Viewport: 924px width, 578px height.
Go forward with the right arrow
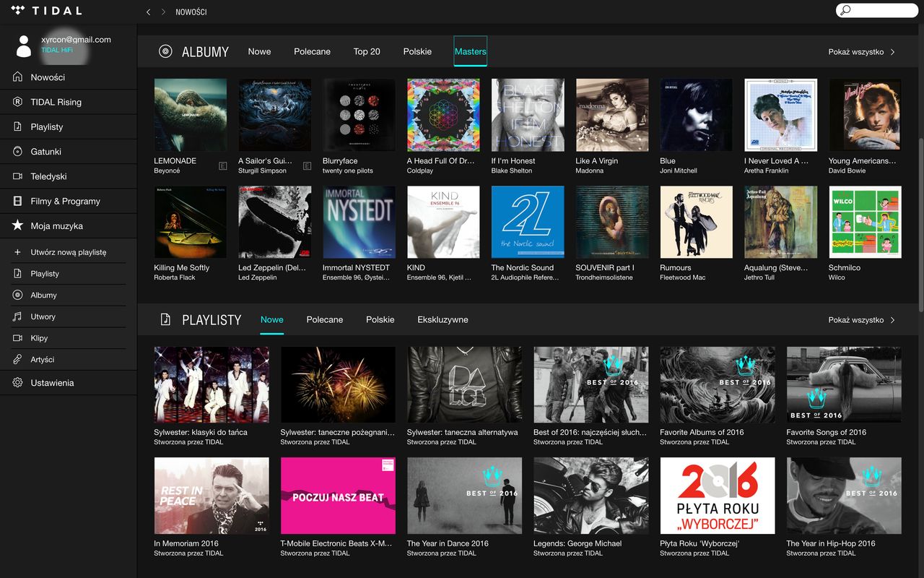tap(163, 12)
